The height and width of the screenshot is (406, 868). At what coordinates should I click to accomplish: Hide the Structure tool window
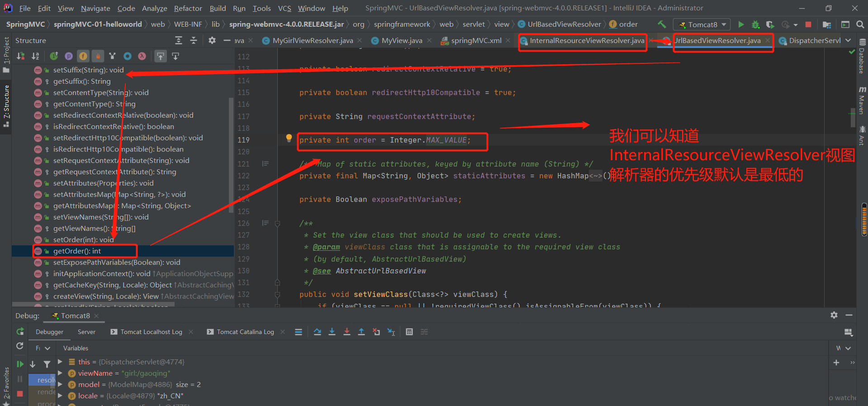coord(227,40)
